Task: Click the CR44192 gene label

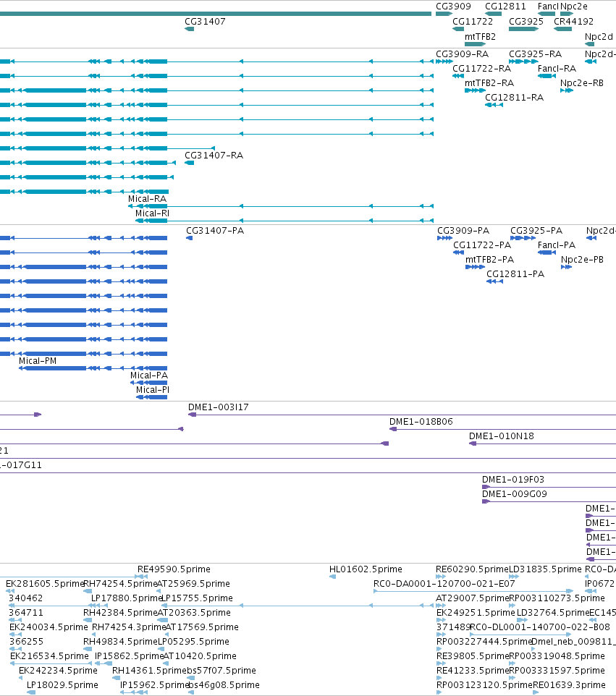Action: click(573, 21)
